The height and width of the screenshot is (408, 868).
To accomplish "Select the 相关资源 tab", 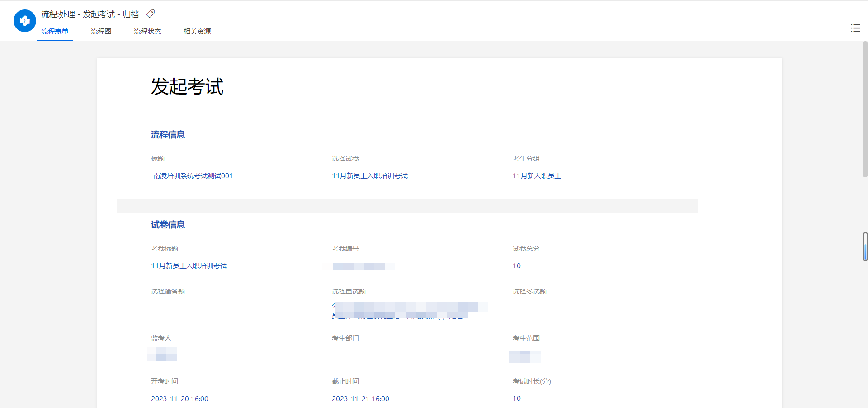I will coord(197,31).
